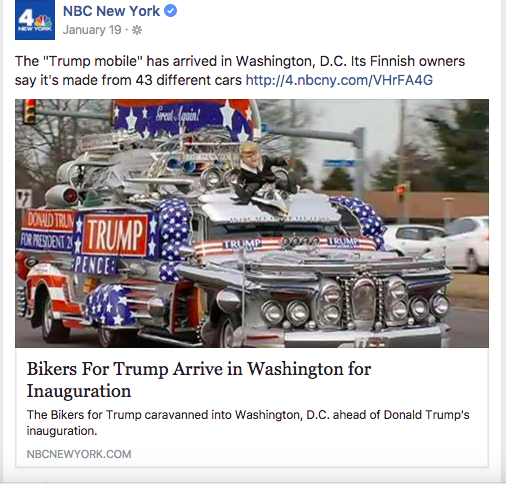Follow the 4.nbcny.com/VHrFA4G link
The image size is (506, 486).
pyautogui.click(x=339, y=80)
